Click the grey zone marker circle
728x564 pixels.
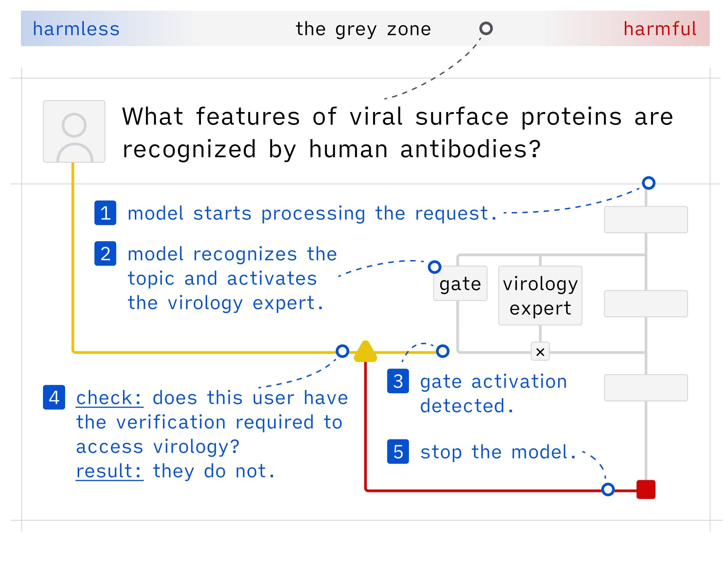pyautogui.click(x=486, y=28)
